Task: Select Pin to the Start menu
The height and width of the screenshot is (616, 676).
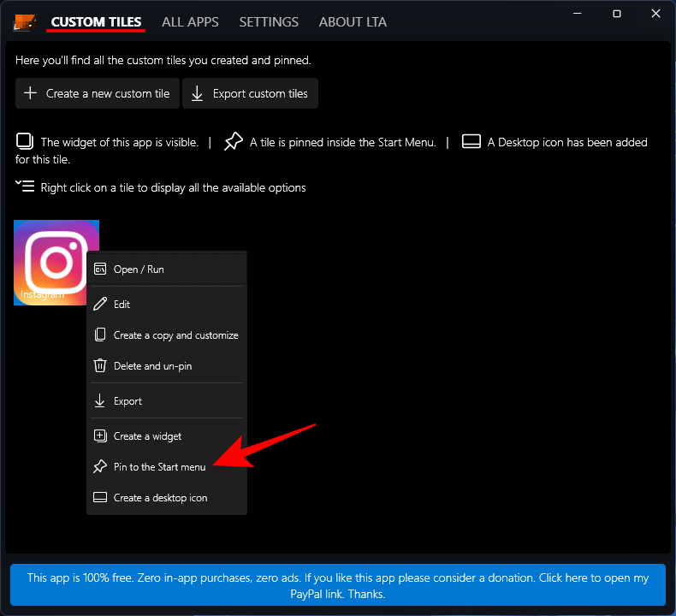Action: pyautogui.click(x=159, y=467)
